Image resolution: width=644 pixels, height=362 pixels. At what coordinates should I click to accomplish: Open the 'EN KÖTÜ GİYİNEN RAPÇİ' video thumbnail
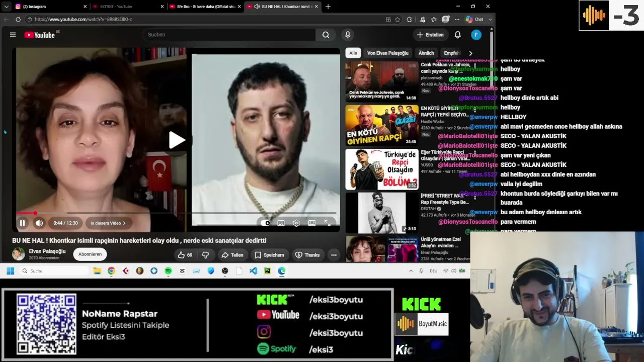click(x=382, y=125)
